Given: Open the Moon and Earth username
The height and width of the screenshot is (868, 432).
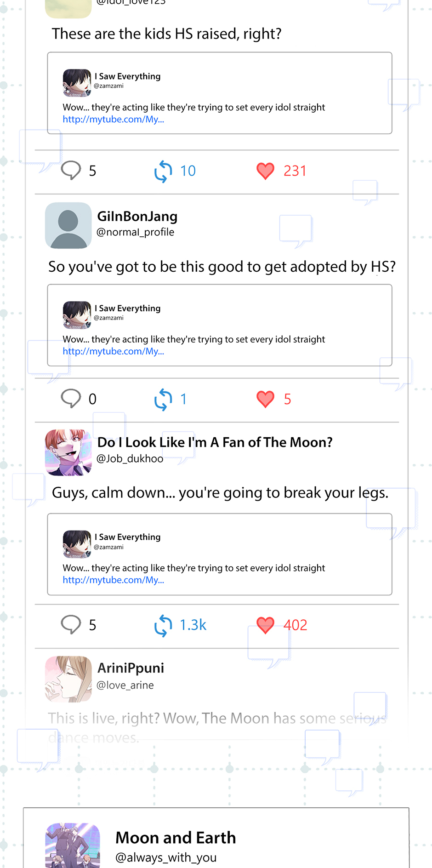Looking at the screenshot, I should coord(176,838).
